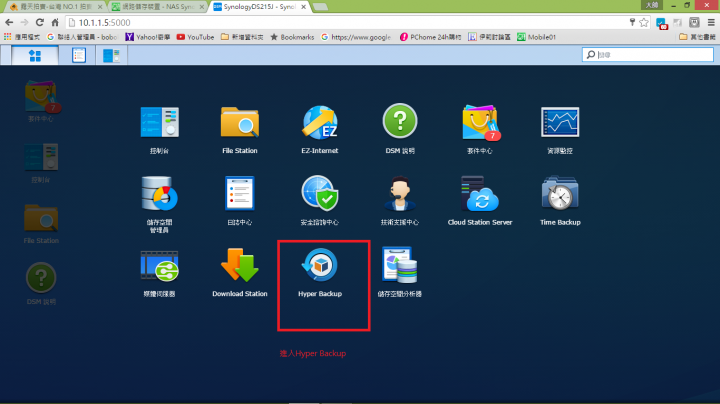Focus the DSM main menu search field
The width and height of the screenshot is (720, 404).
647,55
